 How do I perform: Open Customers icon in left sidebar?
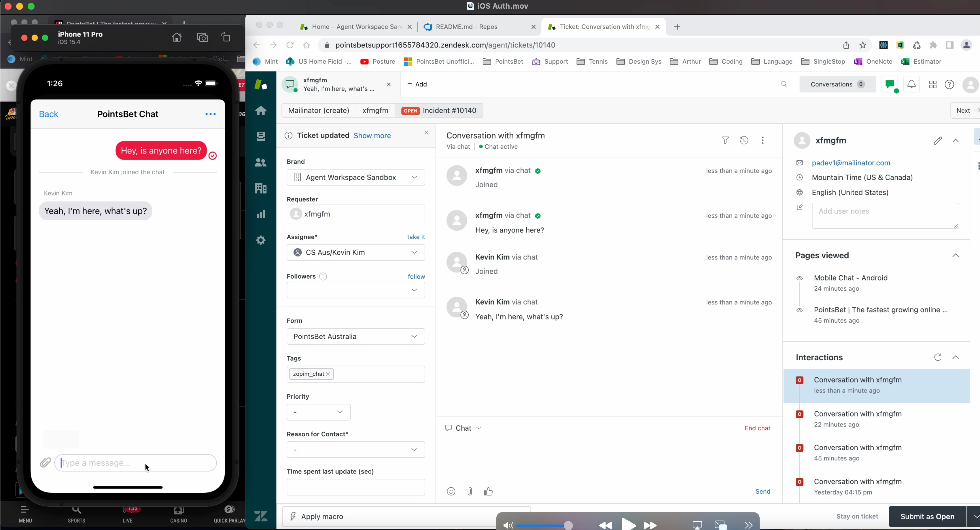(261, 162)
